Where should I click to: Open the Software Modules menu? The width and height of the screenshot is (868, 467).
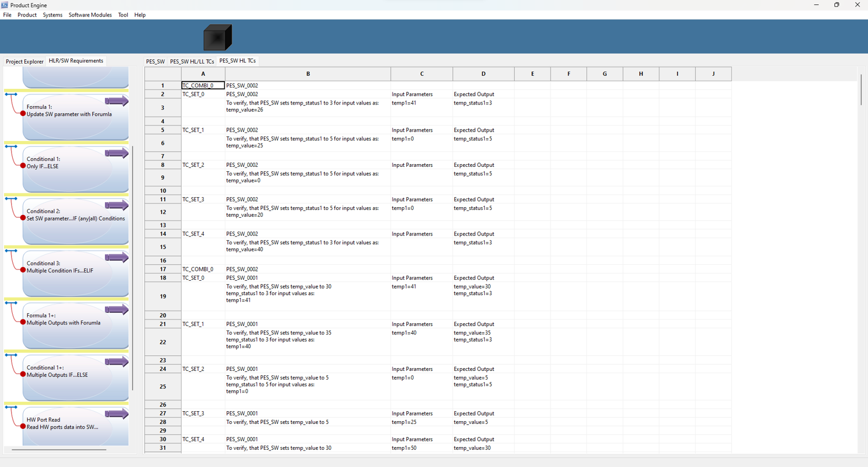tap(90, 15)
